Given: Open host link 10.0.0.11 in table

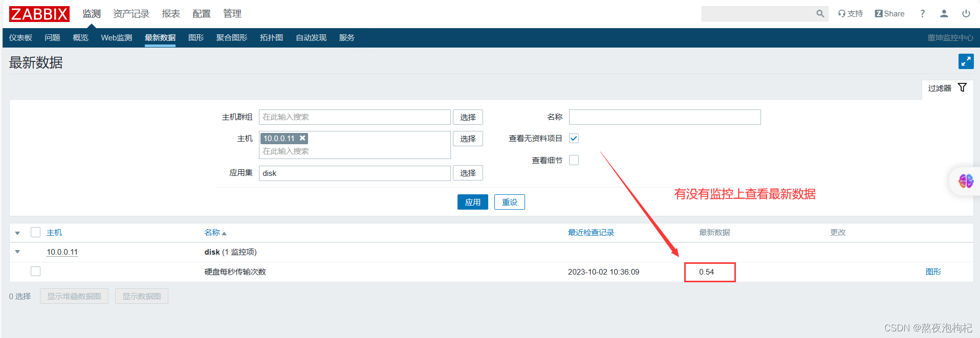Looking at the screenshot, I should (x=62, y=252).
